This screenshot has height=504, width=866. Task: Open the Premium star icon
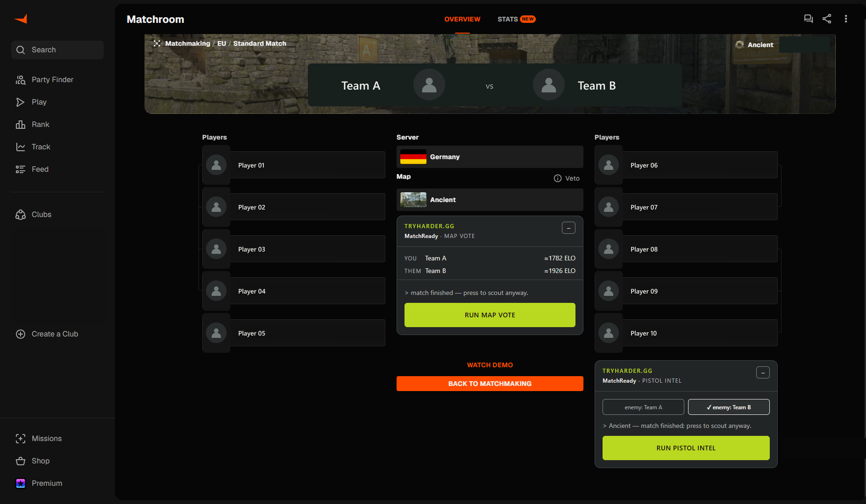[20, 483]
